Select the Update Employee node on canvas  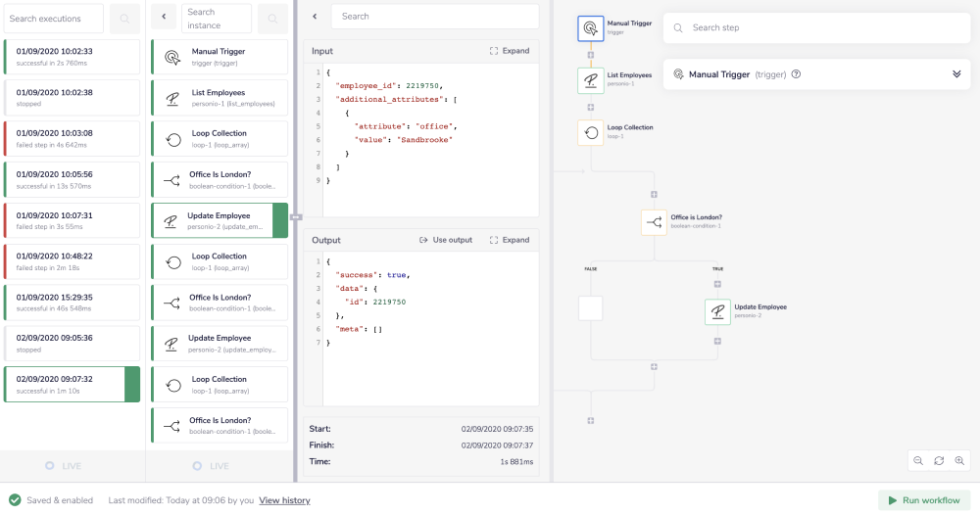pyautogui.click(x=718, y=311)
